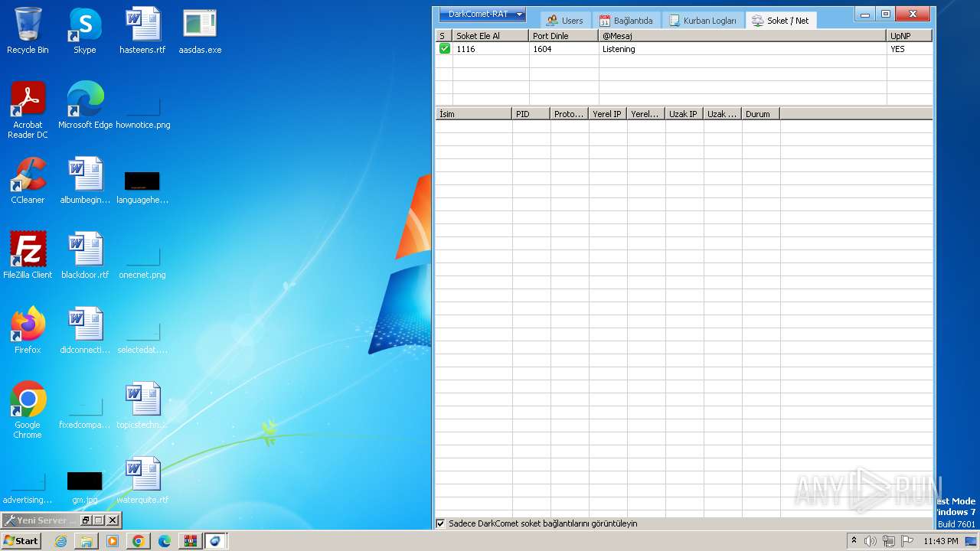The height and width of the screenshot is (551, 980).
Task: Open Internet Explorer from the taskbar
Action: [60, 541]
